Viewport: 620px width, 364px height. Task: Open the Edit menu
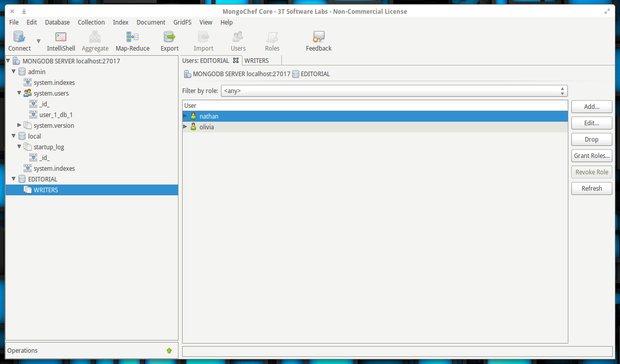[x=32, y=22]
